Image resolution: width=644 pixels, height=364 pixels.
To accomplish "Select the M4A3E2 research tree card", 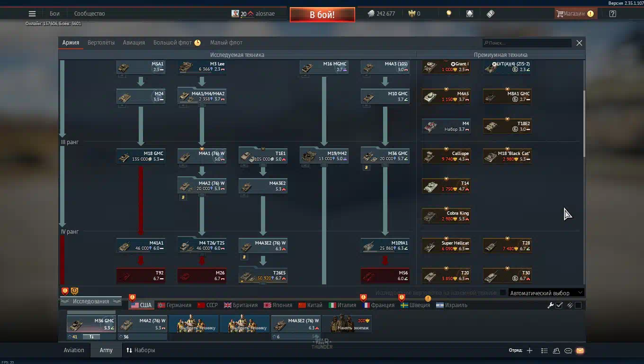I will (x=263, y=186).
